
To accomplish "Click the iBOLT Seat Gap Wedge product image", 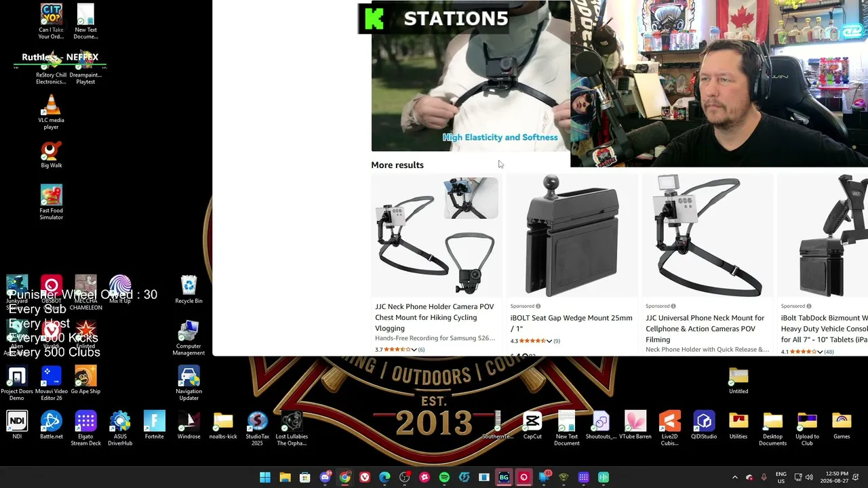I will pyautogui.click(x=572, y=236).
